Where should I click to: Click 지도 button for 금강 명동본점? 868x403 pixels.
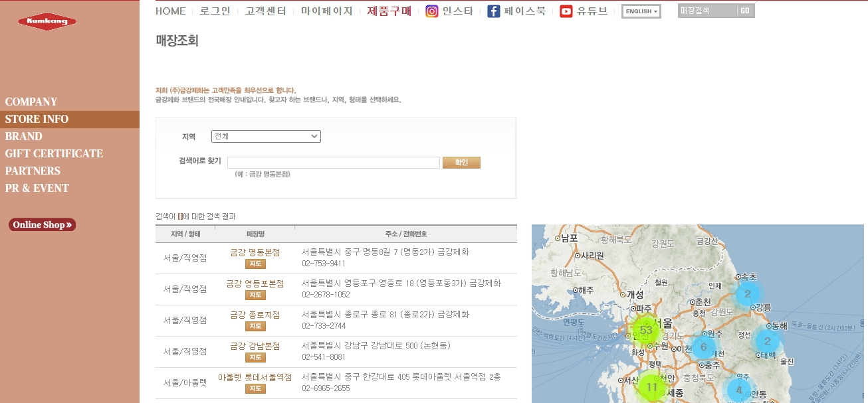tap(255, 264)
